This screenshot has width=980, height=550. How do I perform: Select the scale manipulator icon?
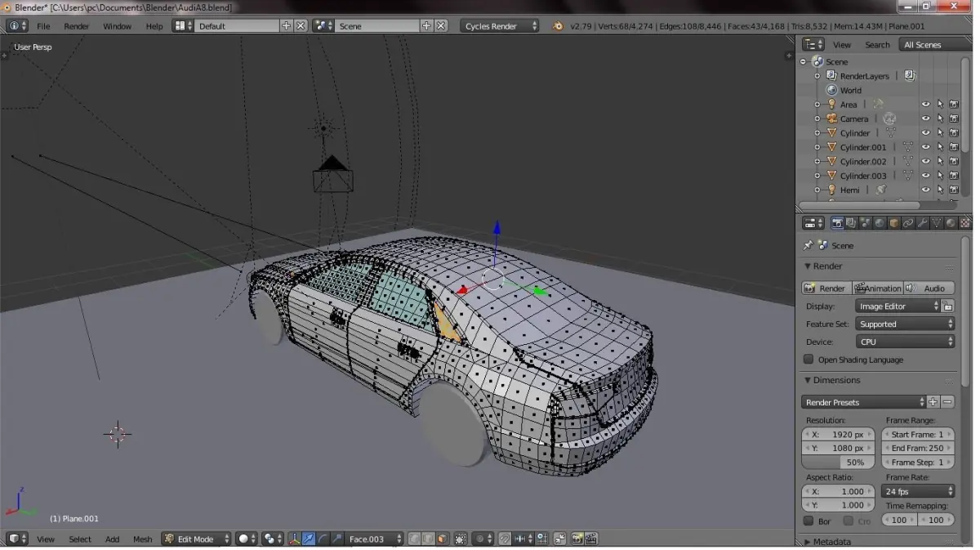pyautogui.click(x=337, y=539)
